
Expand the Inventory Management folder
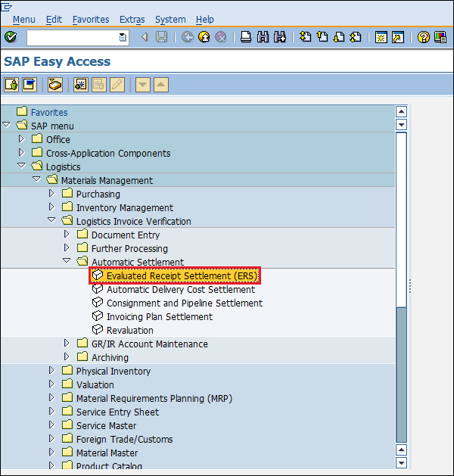pos(51,207)
